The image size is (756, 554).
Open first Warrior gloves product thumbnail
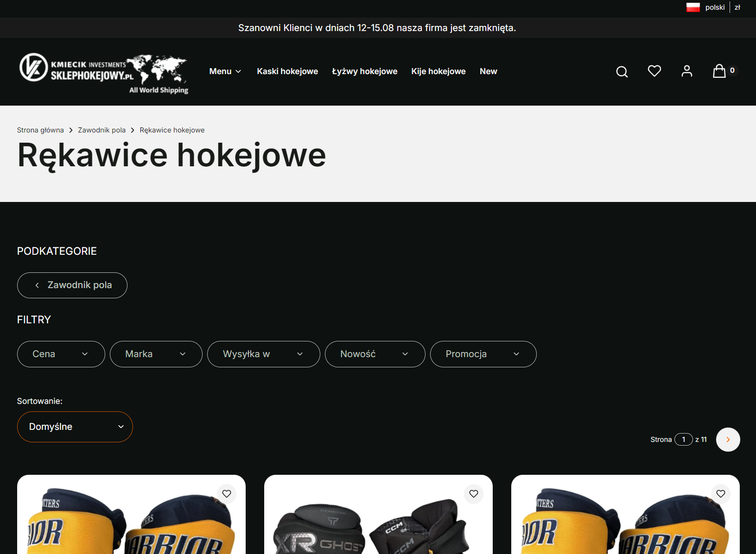click(x=131, y=515)
